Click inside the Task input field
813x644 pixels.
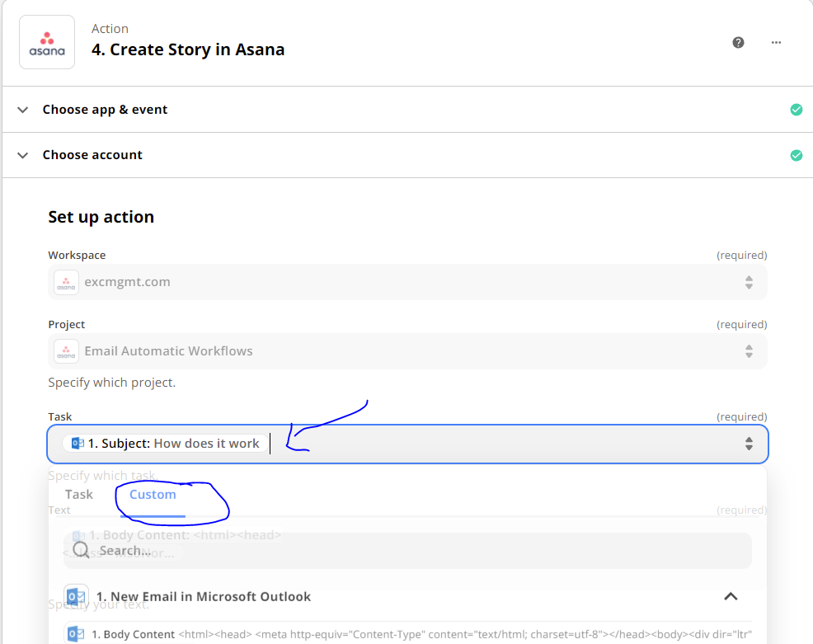(x=407, y=444)
